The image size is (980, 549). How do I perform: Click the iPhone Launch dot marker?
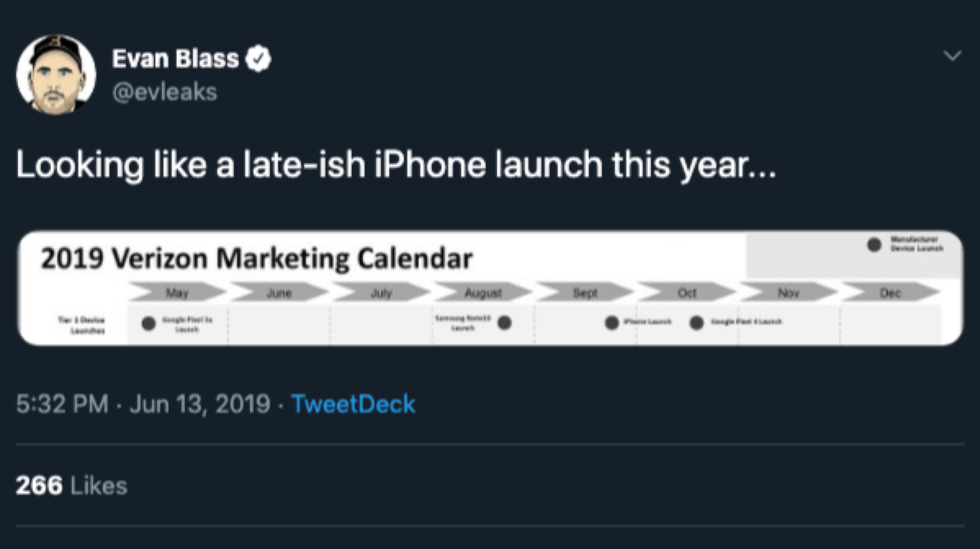click(611, 323)
